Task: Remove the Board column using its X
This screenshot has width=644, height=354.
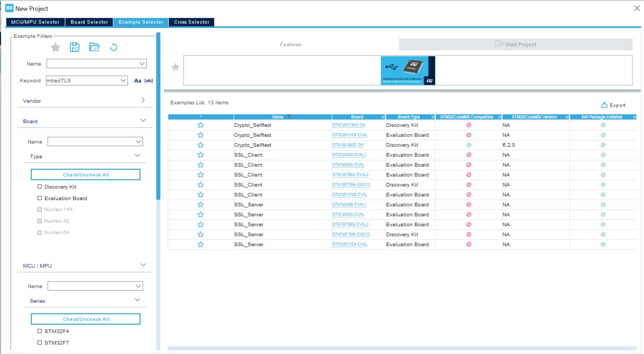Action: 383,117
